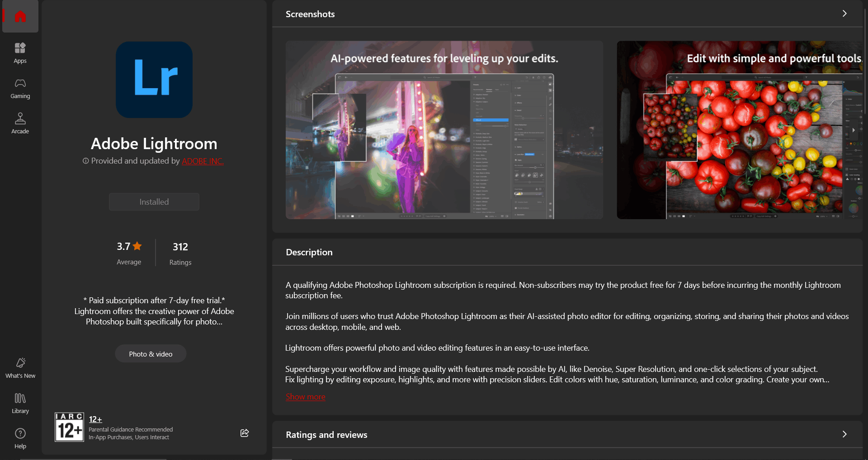Open What's New
This screenshot has width=868, height=460.
tap(20, 368)
